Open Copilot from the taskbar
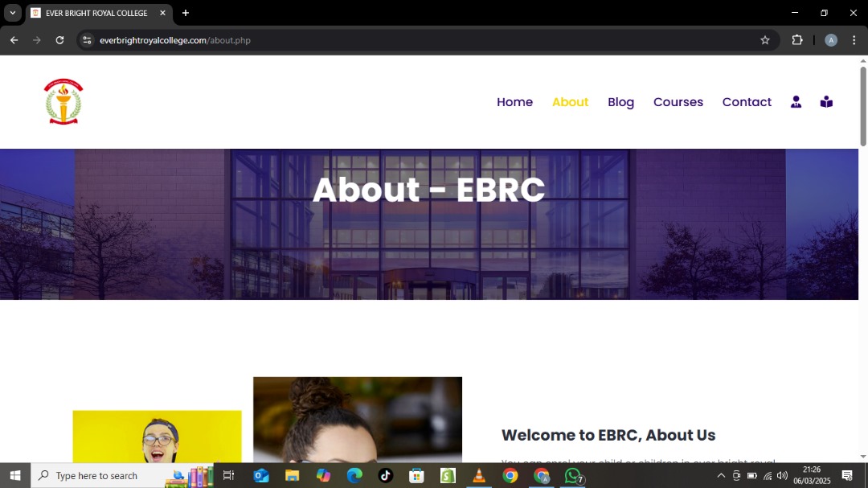 323,475
